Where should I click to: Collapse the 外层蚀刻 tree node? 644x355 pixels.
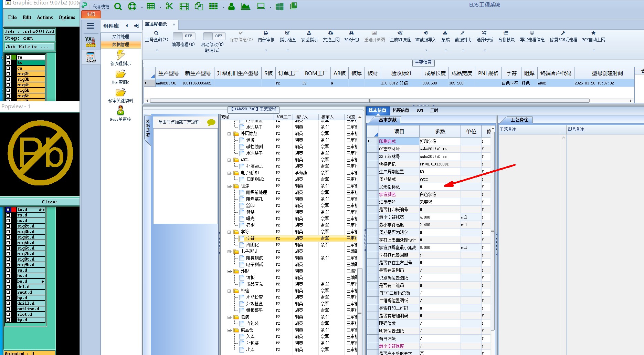pyautogui.click(x=229, y=134)
